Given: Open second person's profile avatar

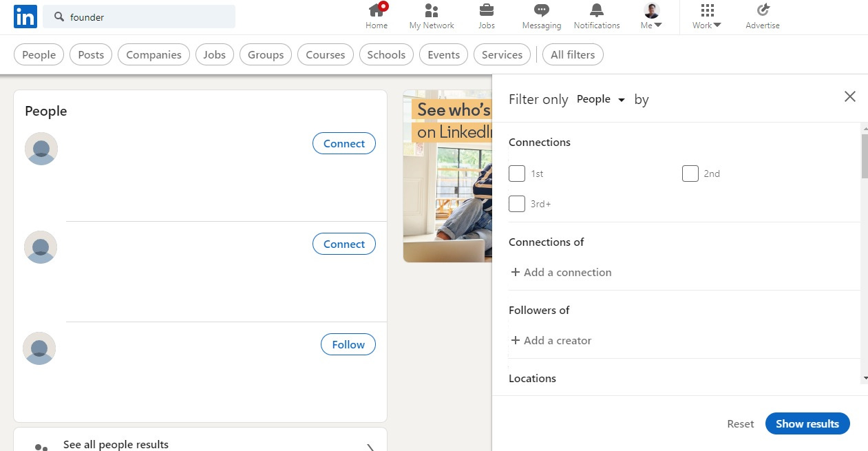Looking at the screenshot, I should tap(41, 247).
